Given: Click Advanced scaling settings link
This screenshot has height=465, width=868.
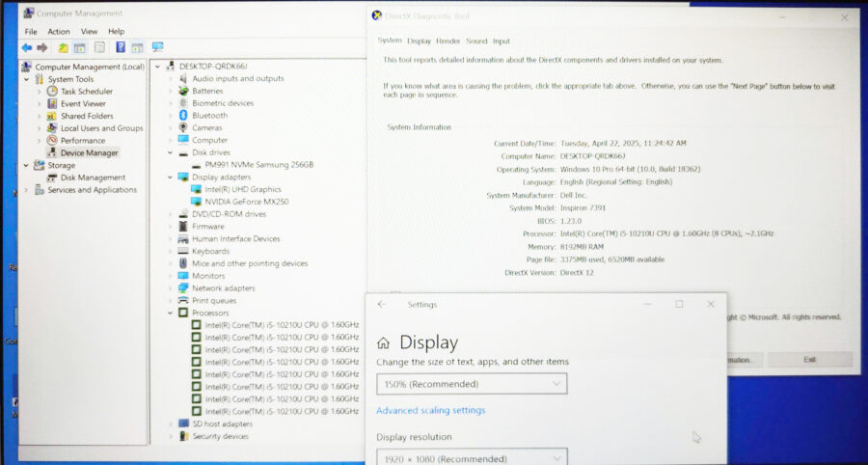Looking at the screenshot, I should pos(431,410).
